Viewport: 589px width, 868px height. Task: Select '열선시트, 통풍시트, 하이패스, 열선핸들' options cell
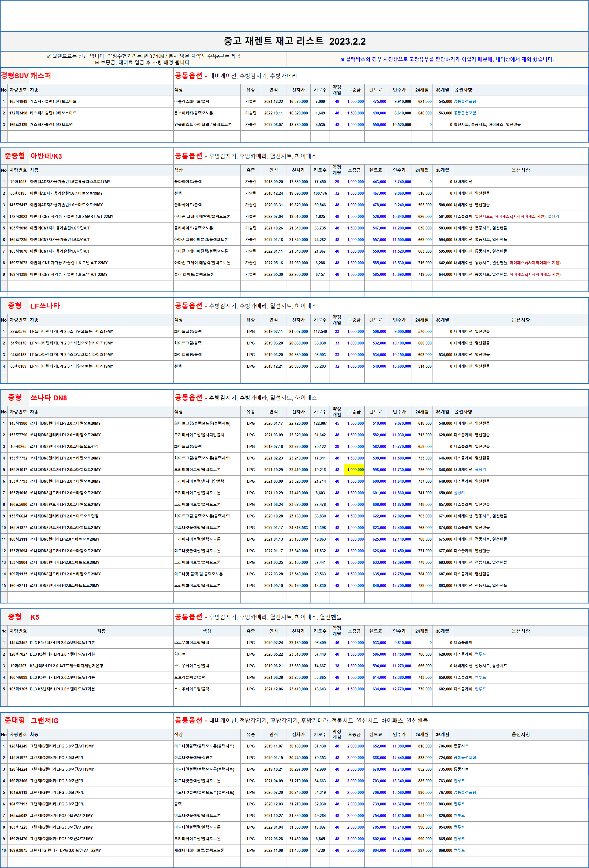521,125
